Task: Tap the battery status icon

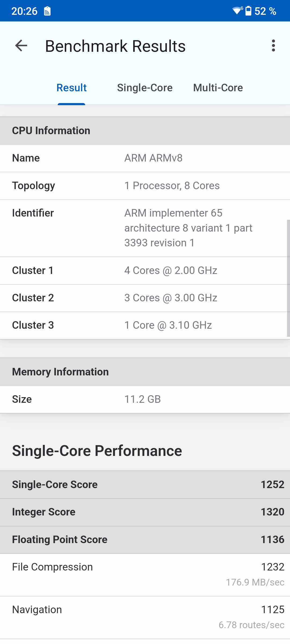Action: coord(248,11)
